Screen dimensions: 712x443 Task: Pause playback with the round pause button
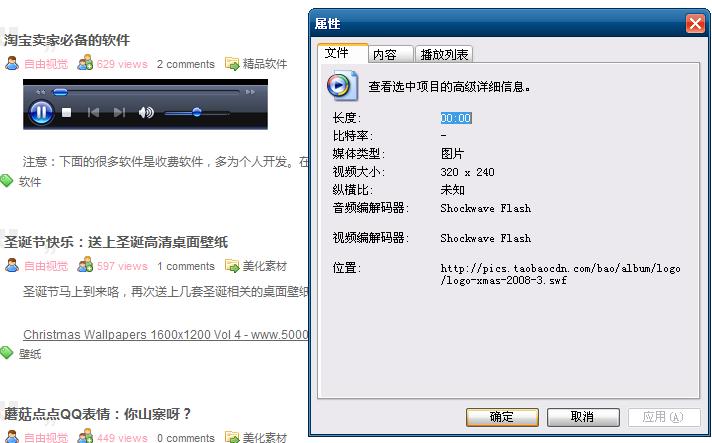41,112
